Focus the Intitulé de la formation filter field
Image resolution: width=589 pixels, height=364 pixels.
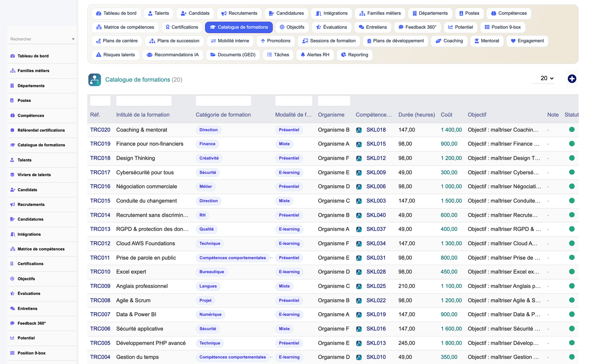(x=144, y=101)
